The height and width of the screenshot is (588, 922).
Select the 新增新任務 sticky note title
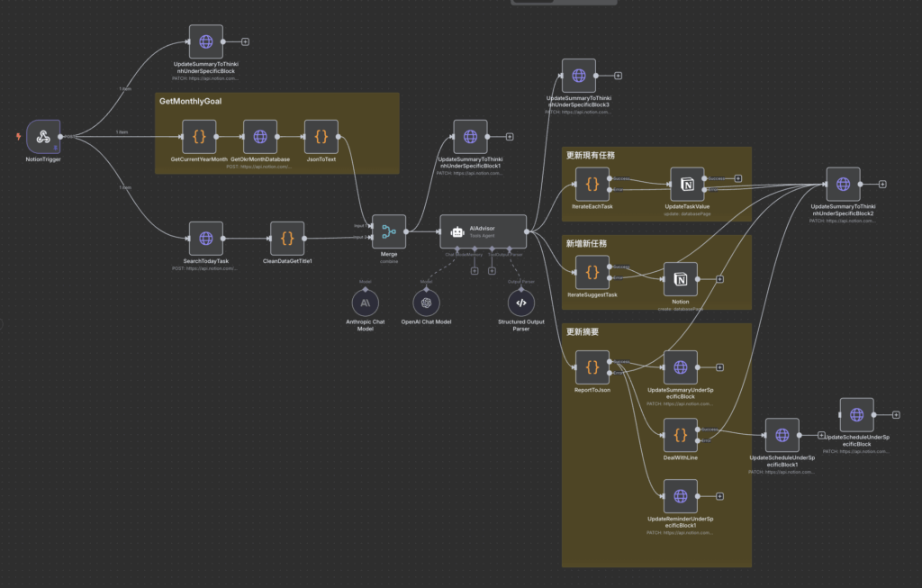[586, 244]
